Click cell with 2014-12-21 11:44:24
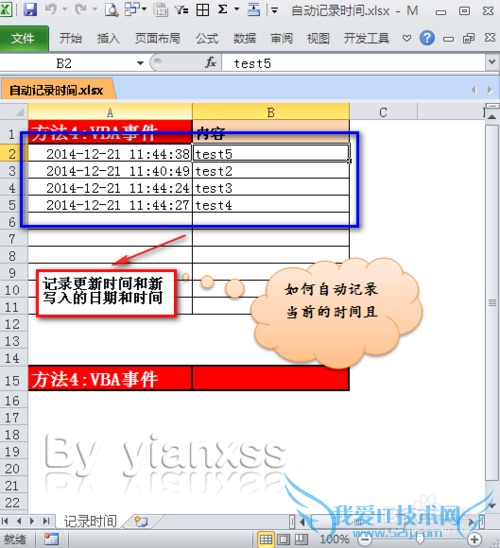 click(110, 188)
